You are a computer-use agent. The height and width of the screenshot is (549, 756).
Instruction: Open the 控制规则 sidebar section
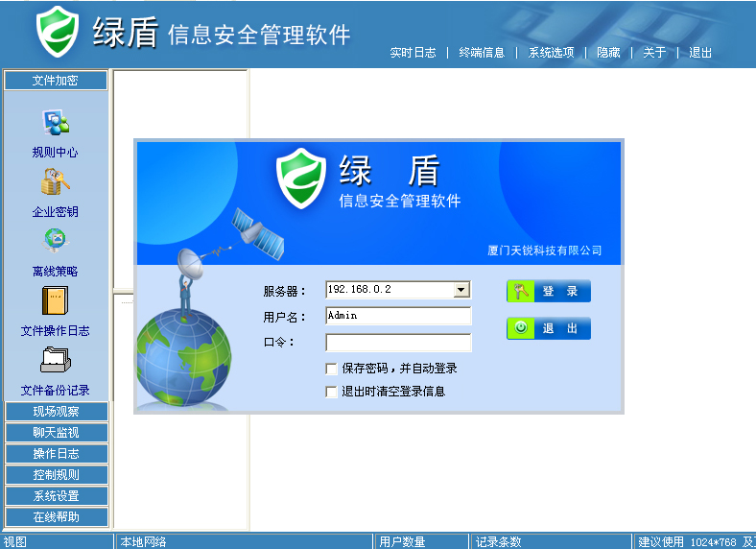57,475
